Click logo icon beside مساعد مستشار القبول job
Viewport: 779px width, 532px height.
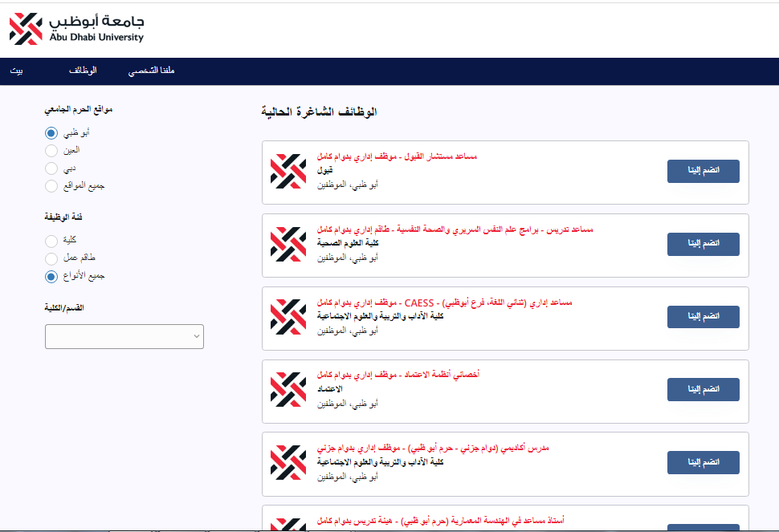click(x=288, y=171)
